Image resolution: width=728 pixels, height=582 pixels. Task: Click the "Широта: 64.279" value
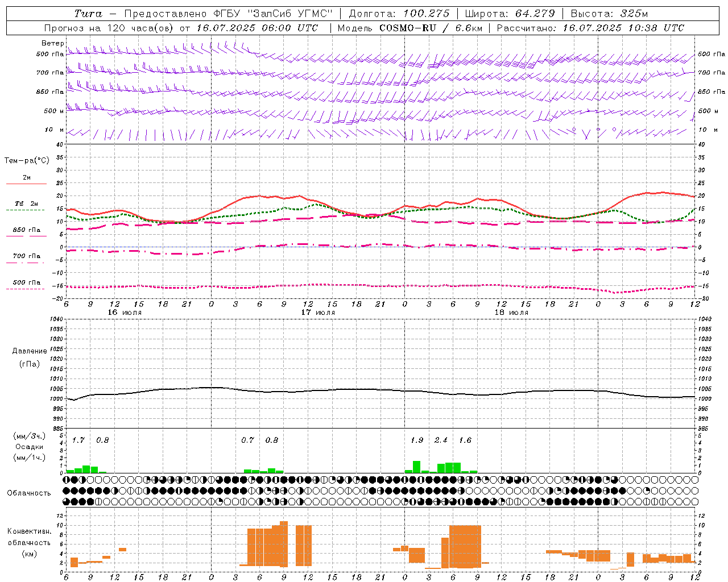point(510,14)
